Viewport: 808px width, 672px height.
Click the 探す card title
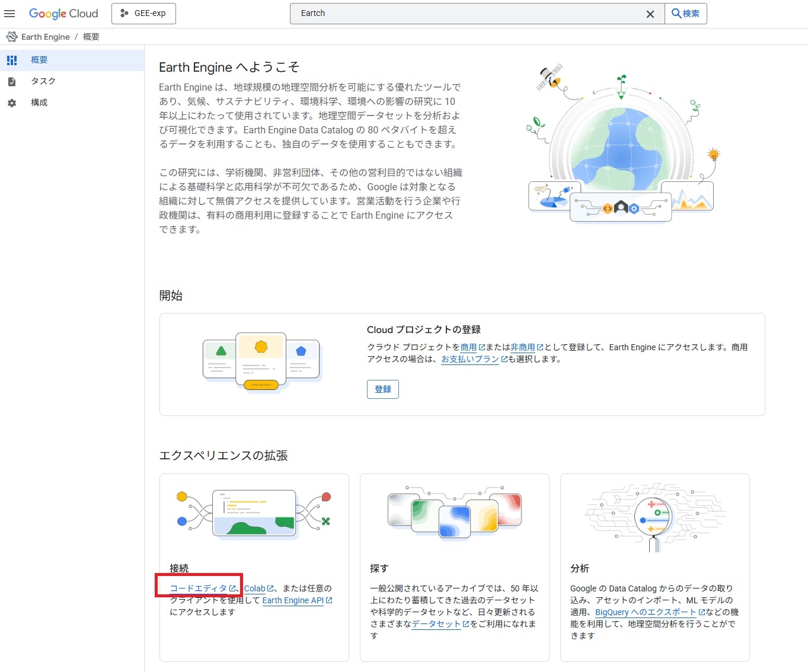click(x=379, y=568)
